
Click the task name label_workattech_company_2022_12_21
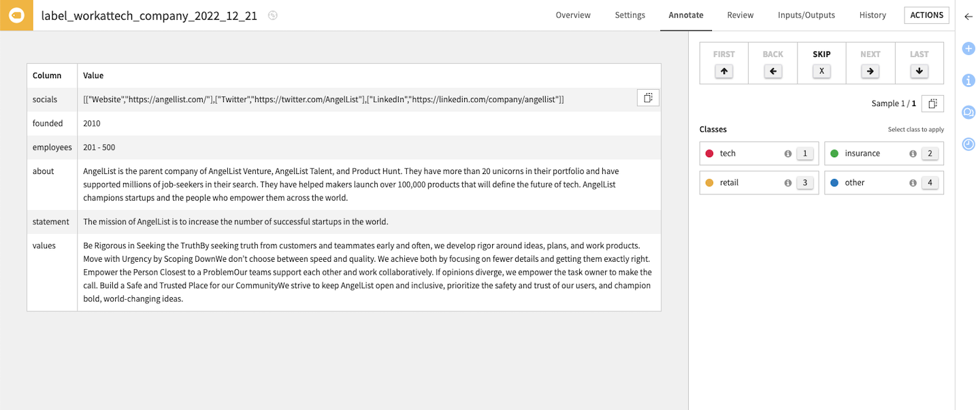149,16
